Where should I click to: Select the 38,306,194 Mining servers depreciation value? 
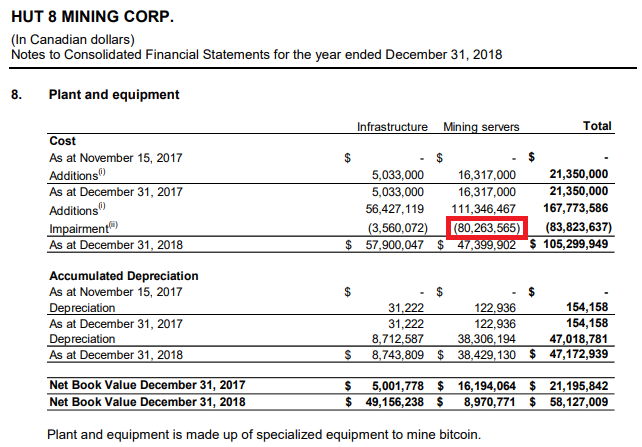tap(486, 339)
